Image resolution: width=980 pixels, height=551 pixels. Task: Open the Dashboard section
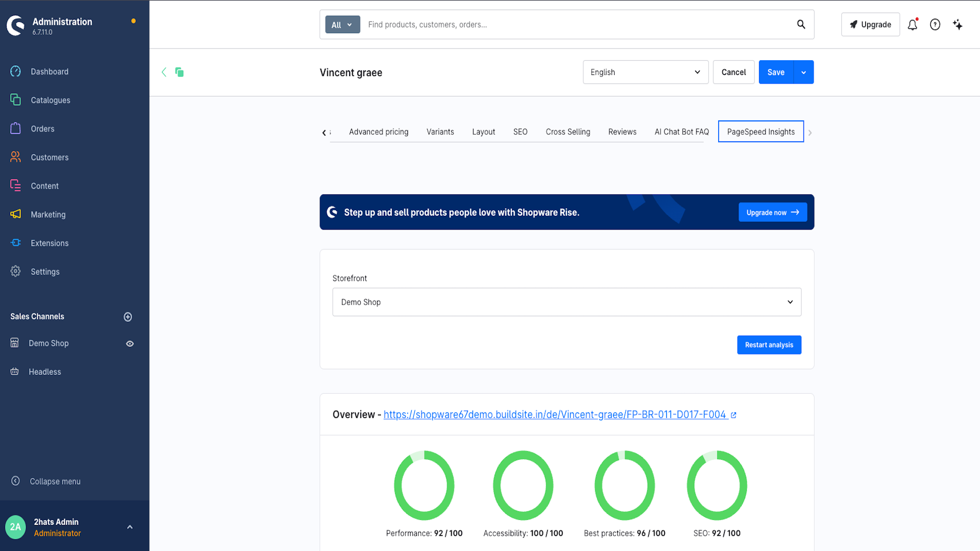point(50,71)
